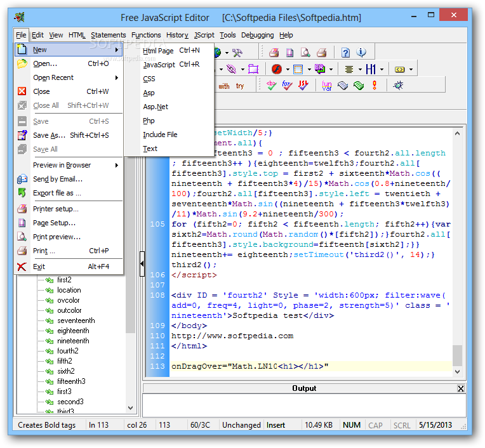485x448 pixels.
Task: Click the text alignment icon
Action: [349, 69]
